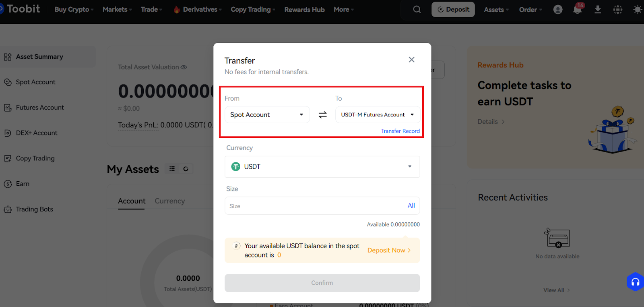The image size is (644, 307).
Task: Click the fire icon beside Derivatives
Action: (x=177, y=9)
